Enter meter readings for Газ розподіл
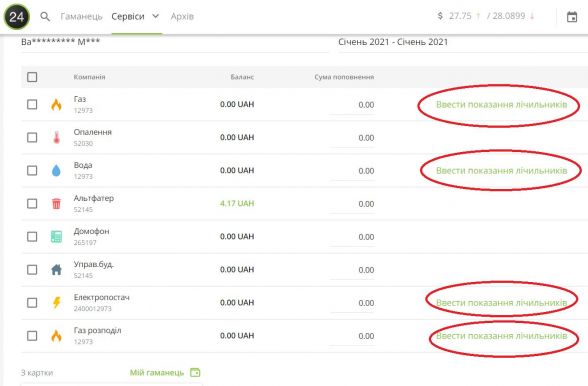 pos(501,336)
